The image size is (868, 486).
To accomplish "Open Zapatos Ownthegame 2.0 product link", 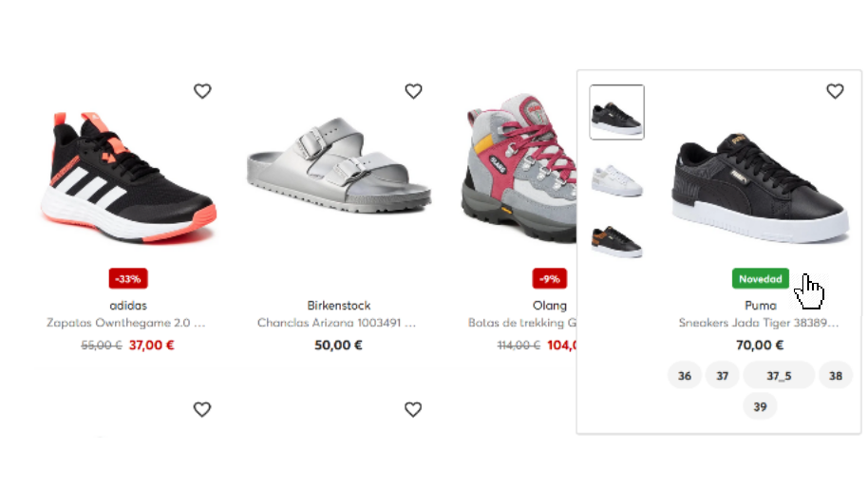I will [125, 323].
